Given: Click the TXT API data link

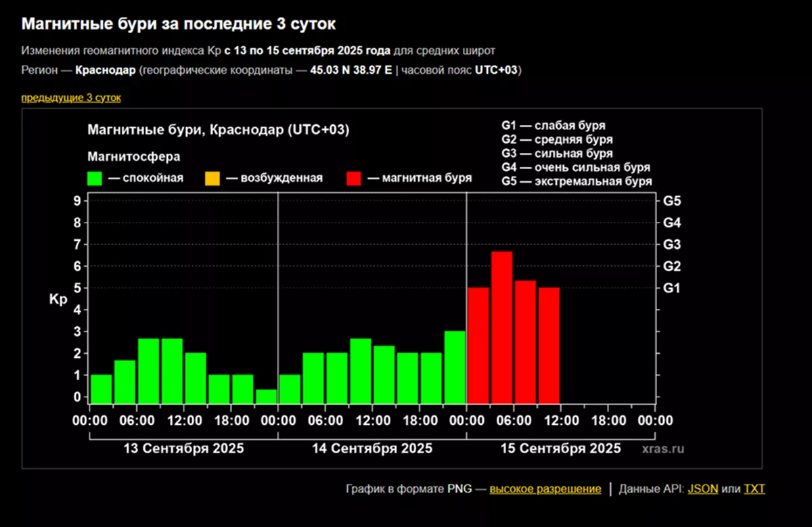Looking at the screenshot, I should 754,489.
